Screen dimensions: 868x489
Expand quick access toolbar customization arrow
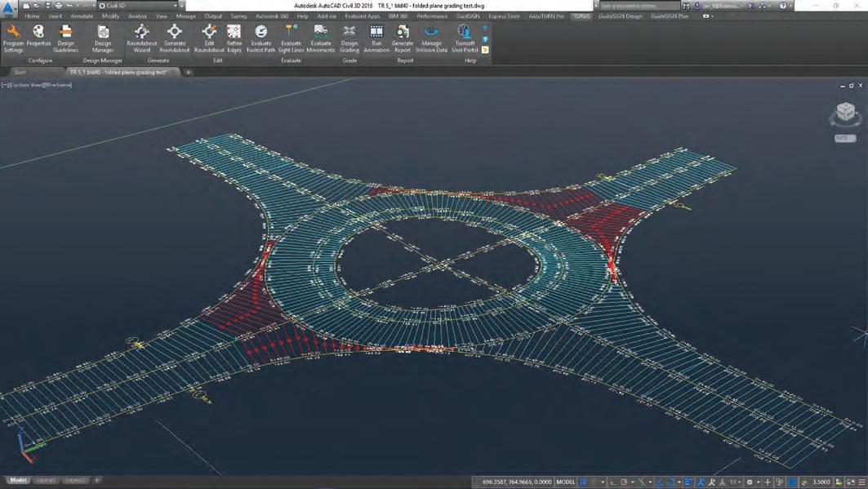pyautogui.click(x=182, y=6)
